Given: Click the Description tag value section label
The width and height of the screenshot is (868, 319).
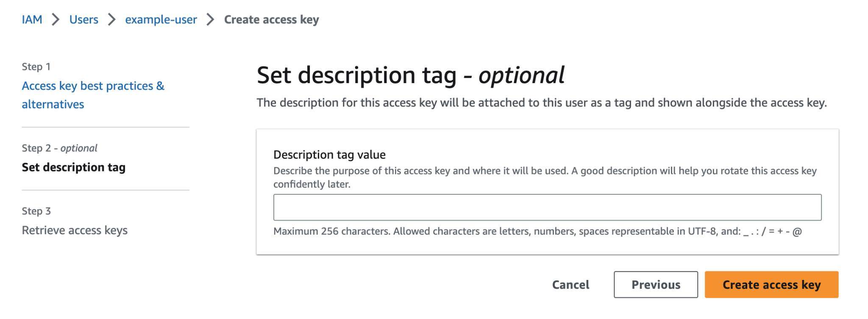Looking at the screenshot, I should [x=329, y=154].
